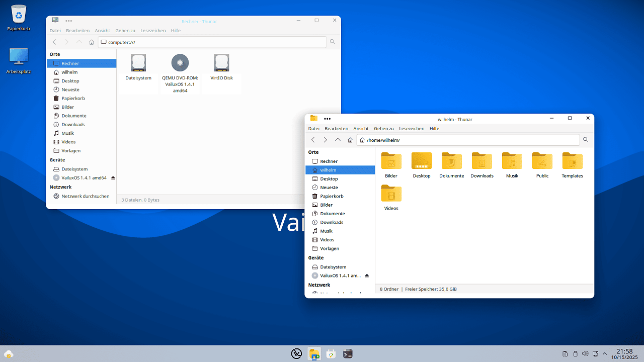
Task: Open Lesezeichen menu in Rechner window
Action: coord(153,31)
